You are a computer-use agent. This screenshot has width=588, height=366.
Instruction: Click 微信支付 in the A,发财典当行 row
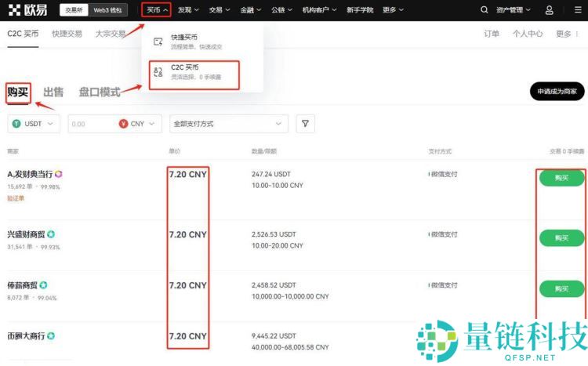tap(443, 174)
